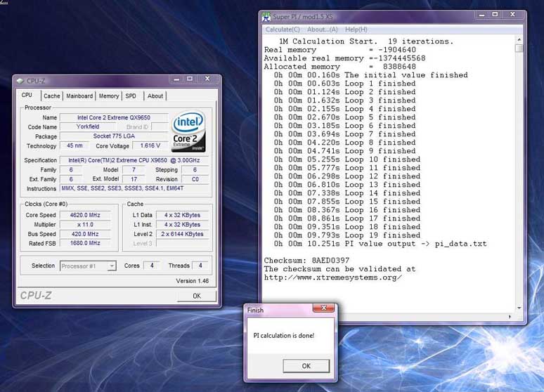Click the PI value output -> pi_data.txt line

(380, 244)
